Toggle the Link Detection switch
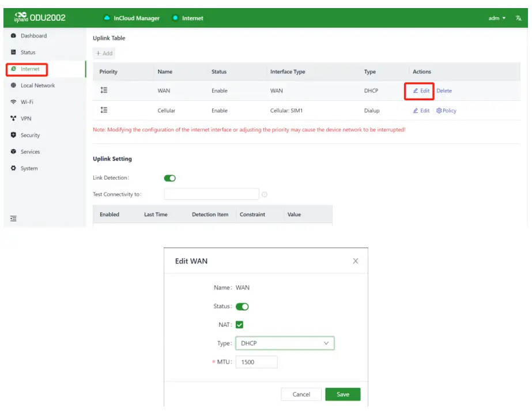The width and height of the screenshot is (532, 415). point(170,178)
